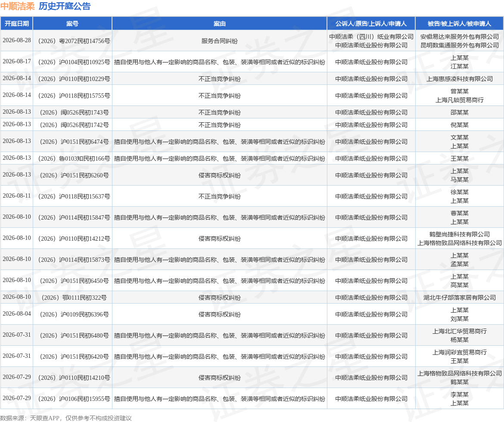504x422 pixels.
Task: Click the 开庭日期 column header
Action: 17,24
